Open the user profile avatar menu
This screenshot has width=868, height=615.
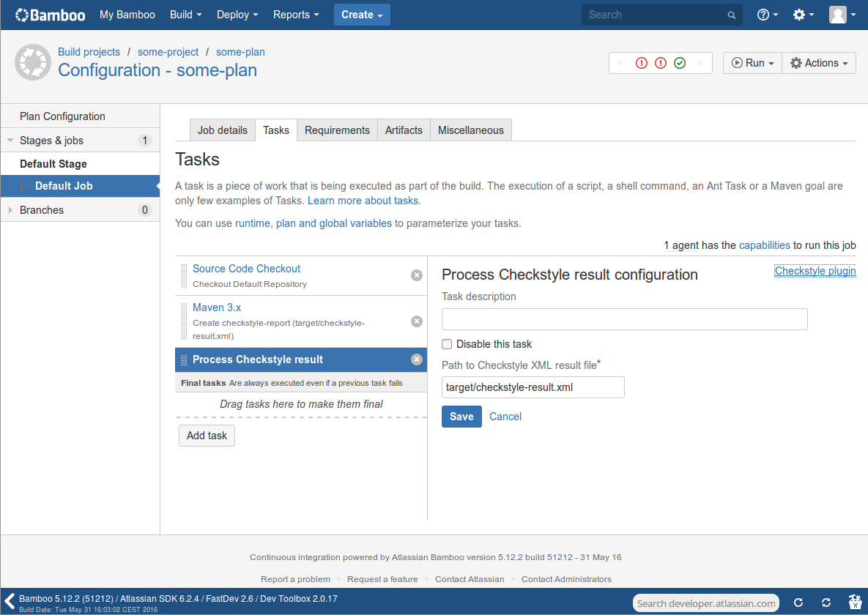[x=842, y=15]
